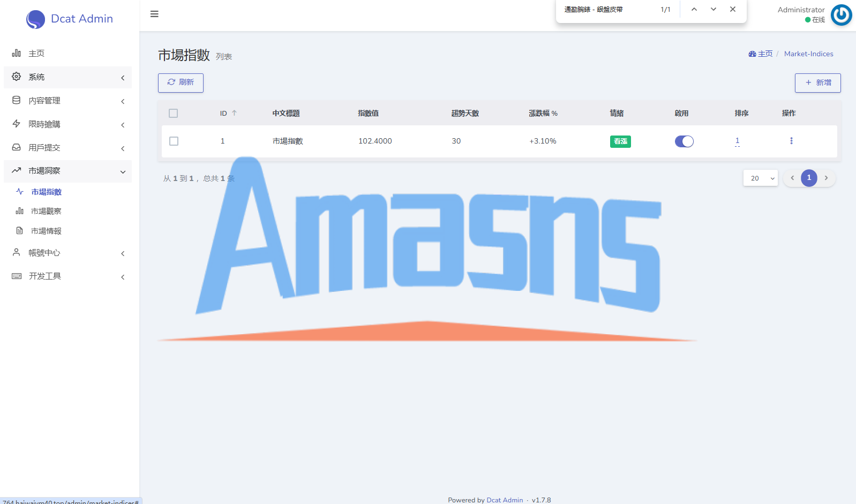
Task: Click the 新增 add button
Action: [817, 82]
